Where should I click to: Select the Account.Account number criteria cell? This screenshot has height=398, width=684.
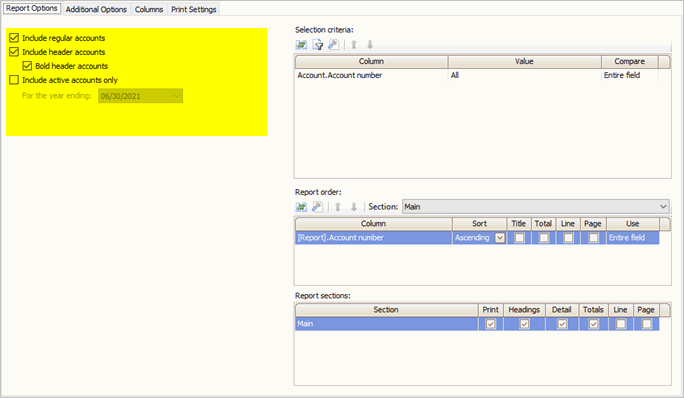[x=371, y=75]
